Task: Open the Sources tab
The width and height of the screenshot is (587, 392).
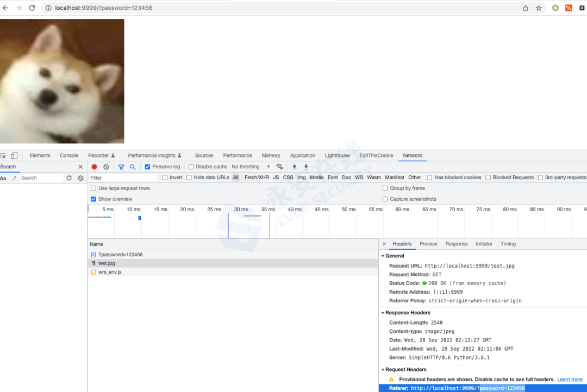Action: click(204, 156)
